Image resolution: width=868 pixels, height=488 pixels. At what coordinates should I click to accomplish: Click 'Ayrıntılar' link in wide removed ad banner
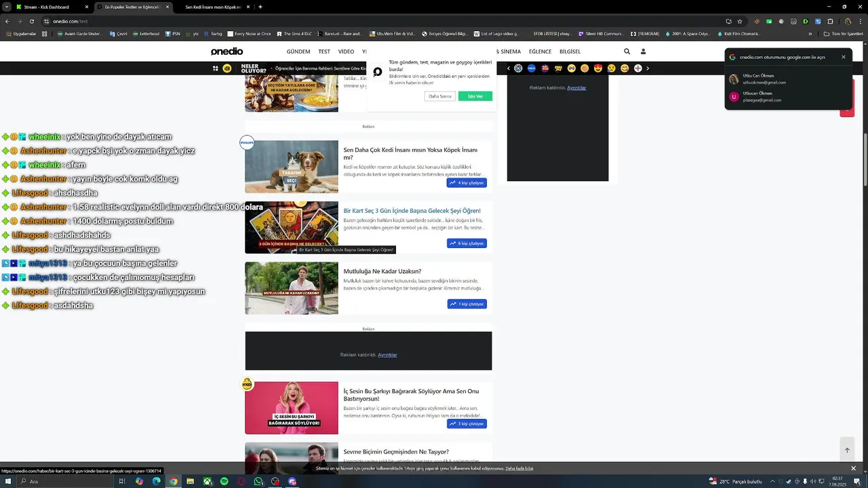[x=387, y=354]
